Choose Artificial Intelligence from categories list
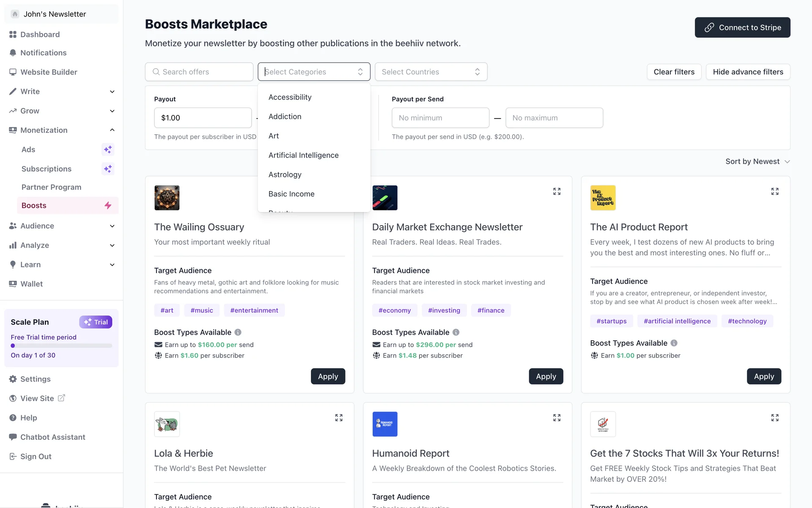 303,155
